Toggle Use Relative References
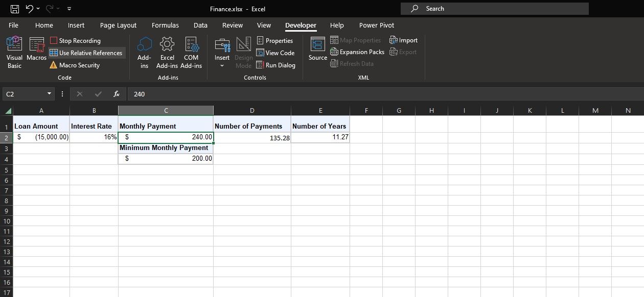This screenshot has height=297, width=644. (x=86, y=53)
